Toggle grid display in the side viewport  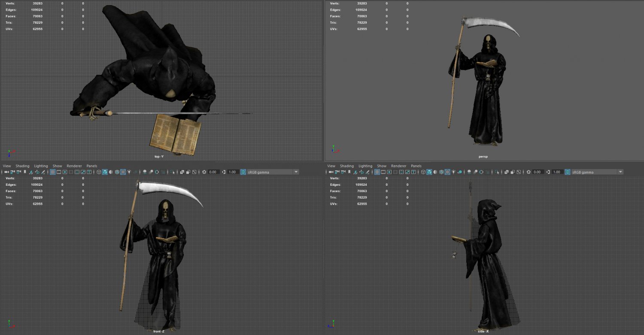coord(377,172)
